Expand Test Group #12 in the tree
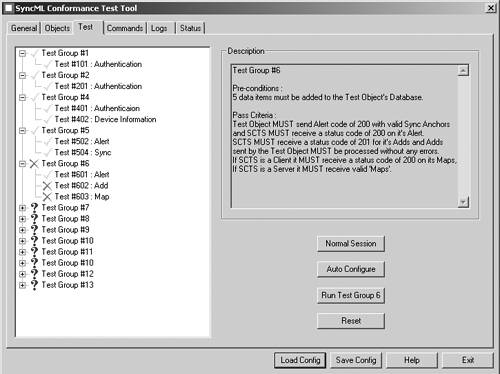 tap(22, 274)
